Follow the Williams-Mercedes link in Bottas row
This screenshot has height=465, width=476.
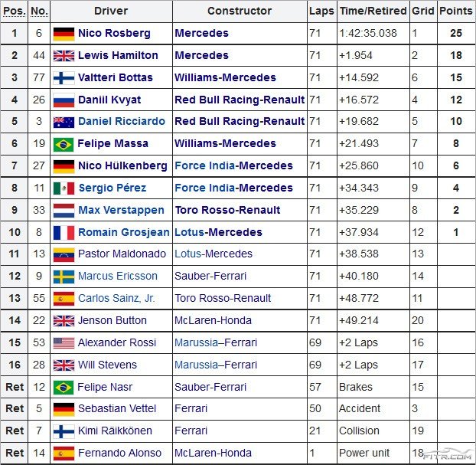click(x=225, y=78)
